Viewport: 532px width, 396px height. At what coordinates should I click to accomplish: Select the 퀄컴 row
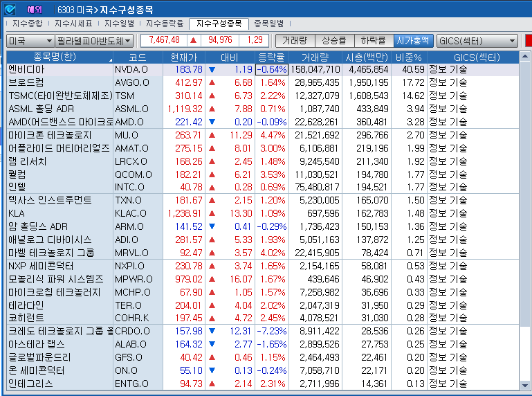[x=263, y=174]
